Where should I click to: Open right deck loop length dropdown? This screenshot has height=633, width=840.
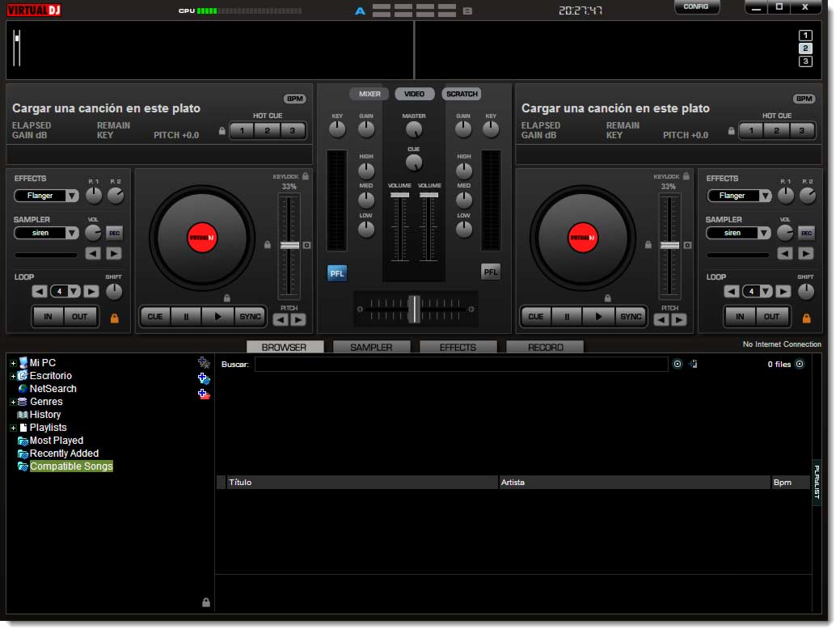(x=766, y=292)
